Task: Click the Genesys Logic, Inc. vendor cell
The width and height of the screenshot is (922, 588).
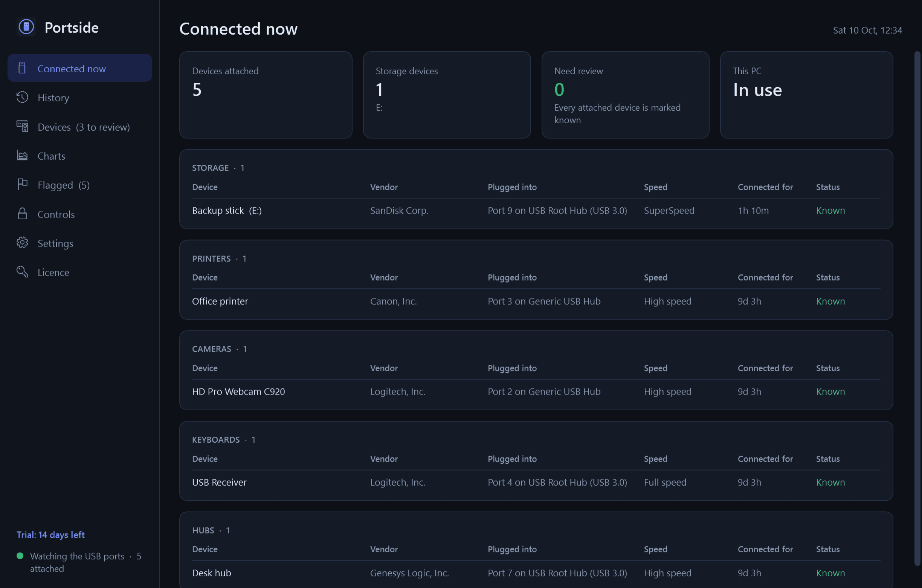Action: pyautogui.click(x=410, y=573)
